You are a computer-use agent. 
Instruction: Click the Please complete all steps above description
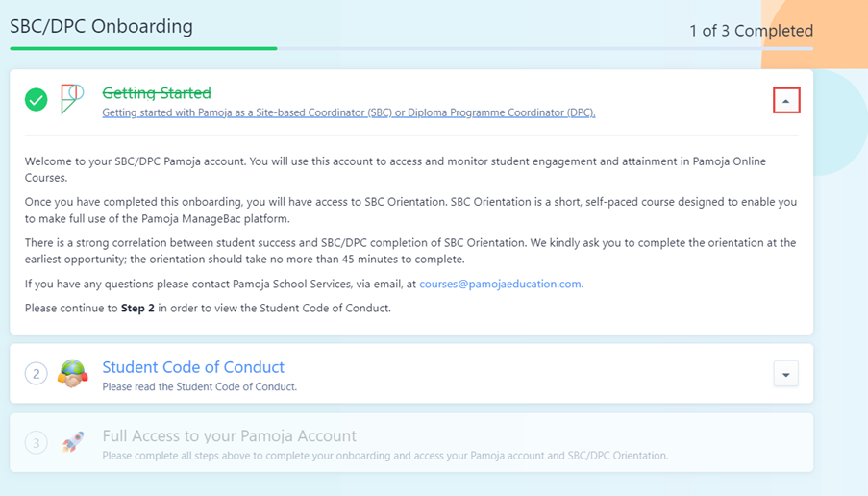(384, 456)
